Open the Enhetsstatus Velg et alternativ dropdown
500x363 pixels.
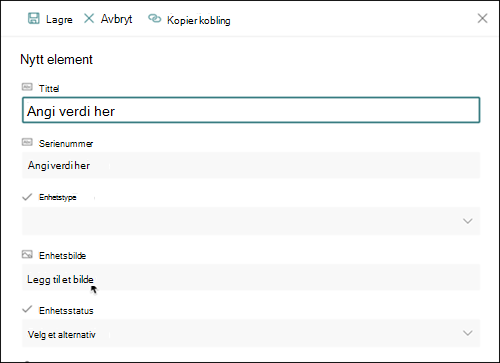[251, 333]
